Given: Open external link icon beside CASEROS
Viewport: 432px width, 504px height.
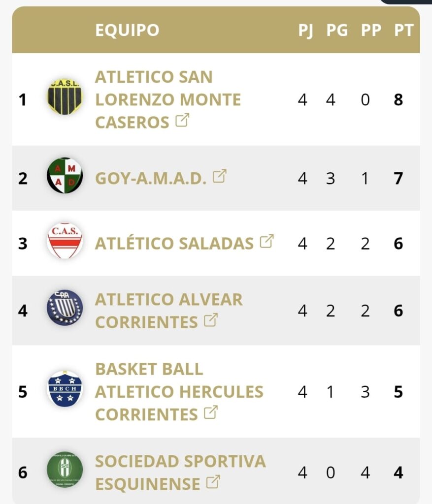Looking at the screenshot, I should click(x=182, y=120).
